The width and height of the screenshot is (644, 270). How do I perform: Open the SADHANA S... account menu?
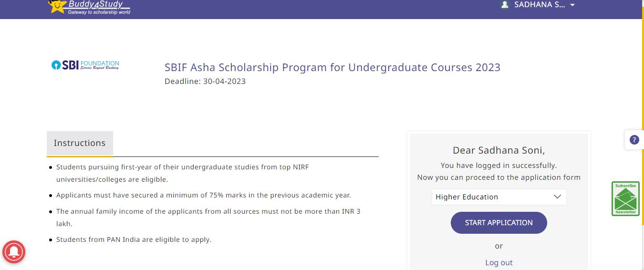click(x=540, y=5)
